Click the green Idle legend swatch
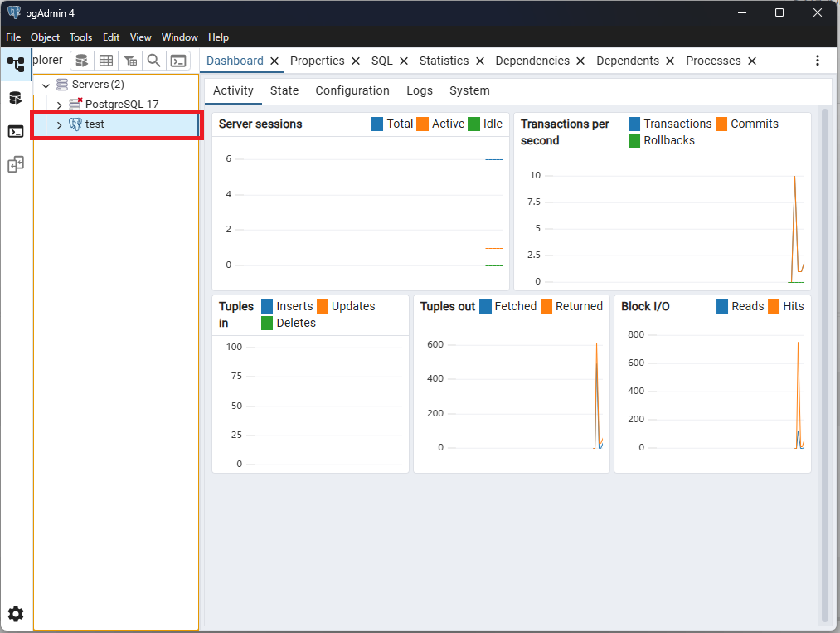 pos(473,124)
